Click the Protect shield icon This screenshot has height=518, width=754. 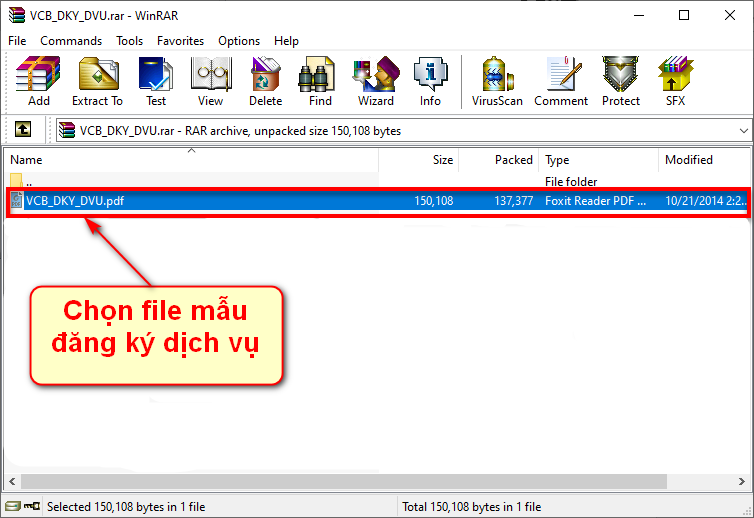pos(621,74)
